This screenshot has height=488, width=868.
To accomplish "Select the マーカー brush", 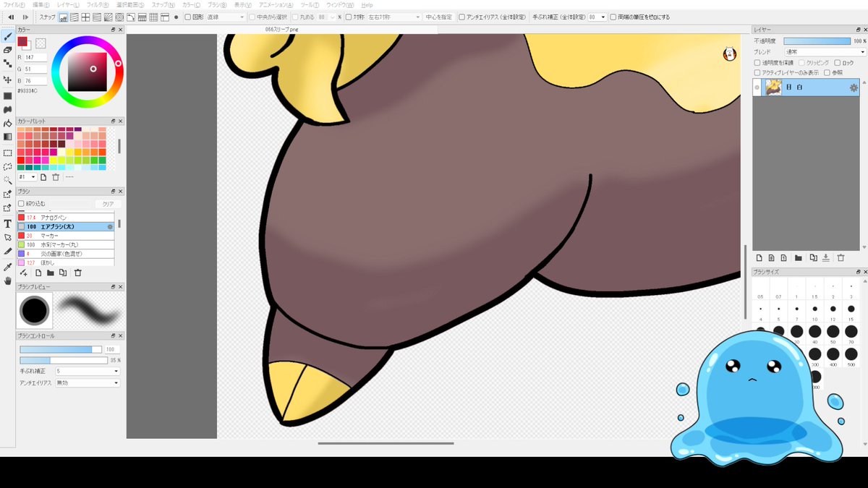I will coord(66,236).
